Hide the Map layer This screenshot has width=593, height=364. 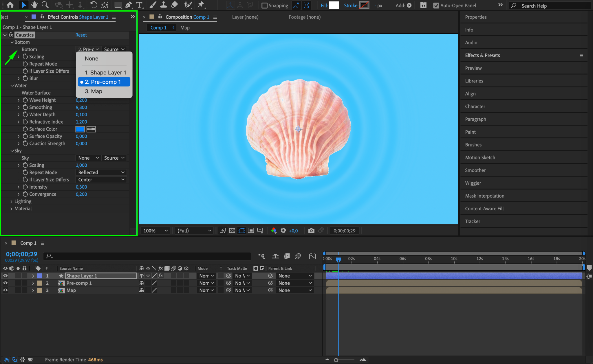coord(5,290)
